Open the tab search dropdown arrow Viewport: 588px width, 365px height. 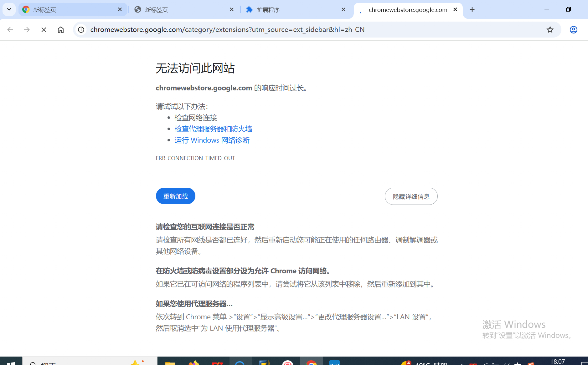click(9, 9)
